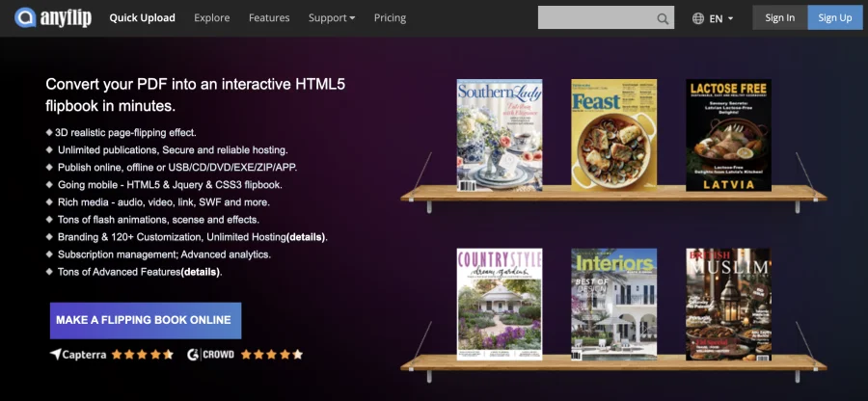This screenshot has width=868, height=401.
Task: Click the globe language icon
Action: pyautogui.click(x=698, y=18)
